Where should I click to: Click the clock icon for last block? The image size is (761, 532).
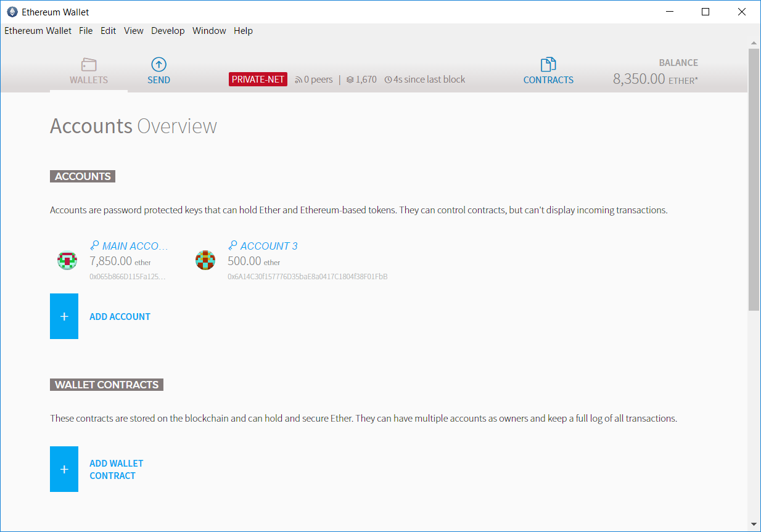click(388, 80)
